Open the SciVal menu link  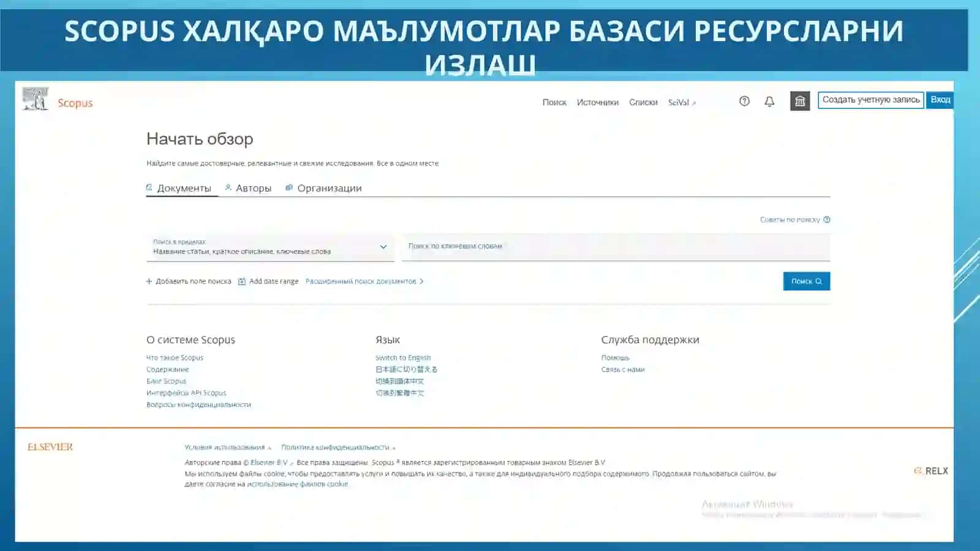(682, 102)
